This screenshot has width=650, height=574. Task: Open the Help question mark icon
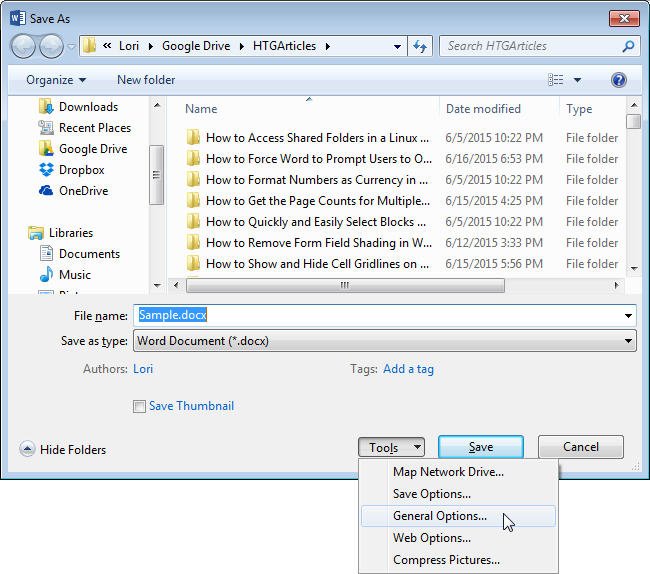point(618,80)
